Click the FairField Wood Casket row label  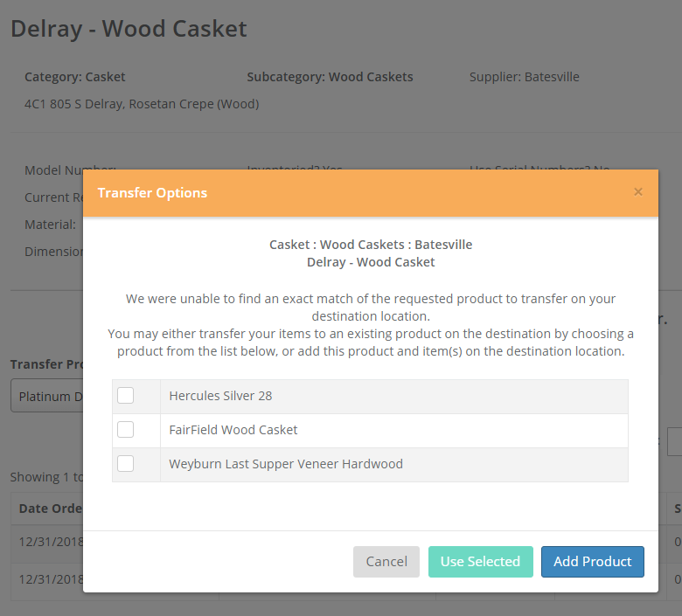(233, 430)
